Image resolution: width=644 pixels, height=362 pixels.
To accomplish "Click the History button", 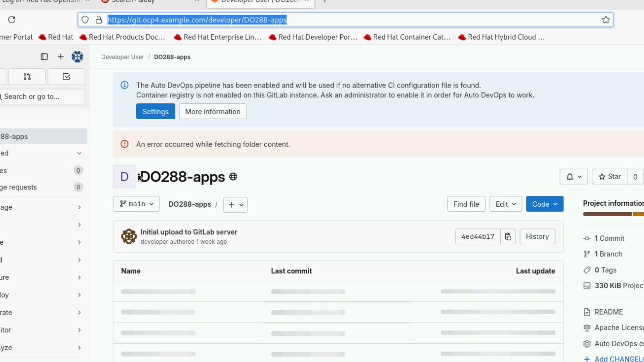I will pos(537,236).
